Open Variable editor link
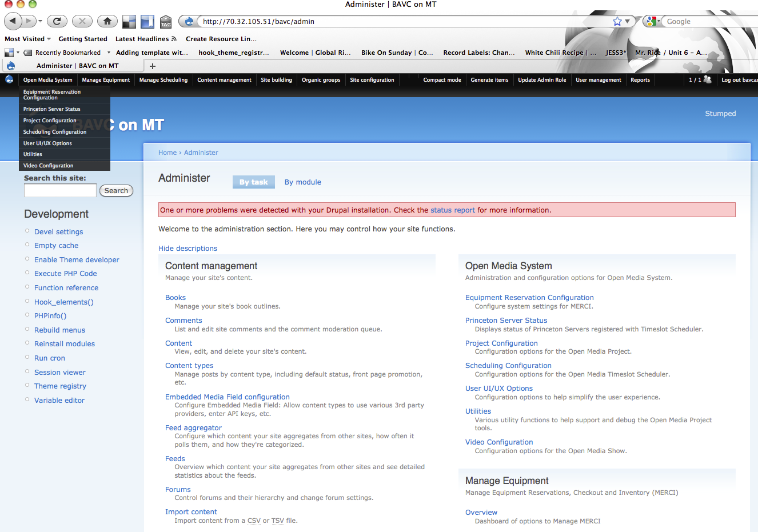 [59, 400]
